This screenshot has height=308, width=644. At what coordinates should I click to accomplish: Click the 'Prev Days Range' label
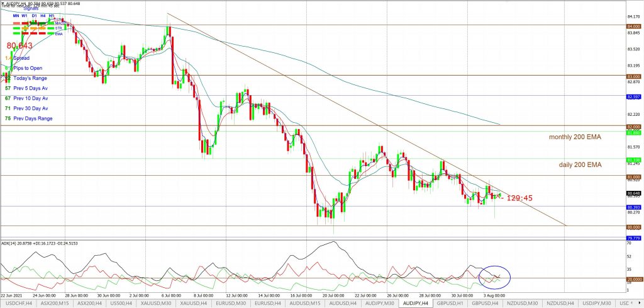coord(33,118)
